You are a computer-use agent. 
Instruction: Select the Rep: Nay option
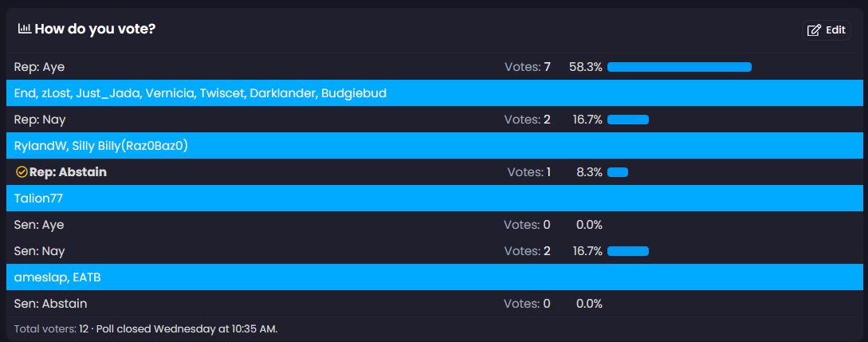coord(40,120)
